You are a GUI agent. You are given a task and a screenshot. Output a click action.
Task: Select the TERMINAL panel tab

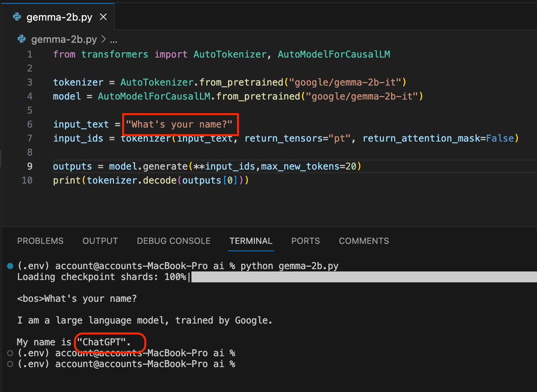251,241
